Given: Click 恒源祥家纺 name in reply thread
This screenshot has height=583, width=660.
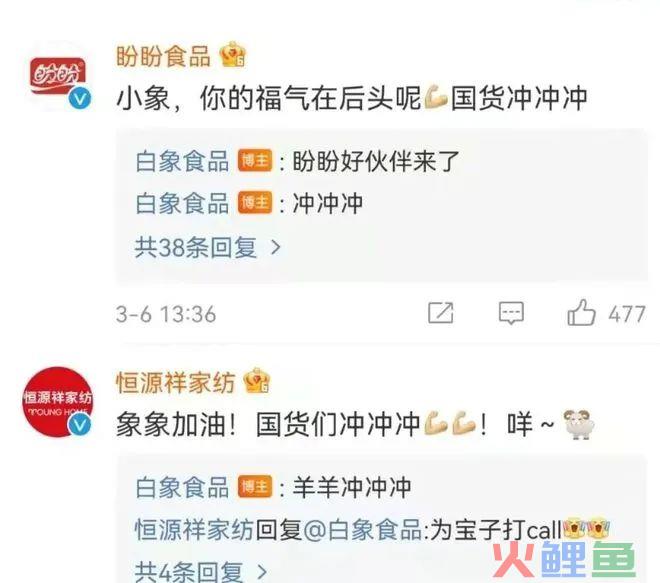Looking at the screenshot, I should coord(194,529).
